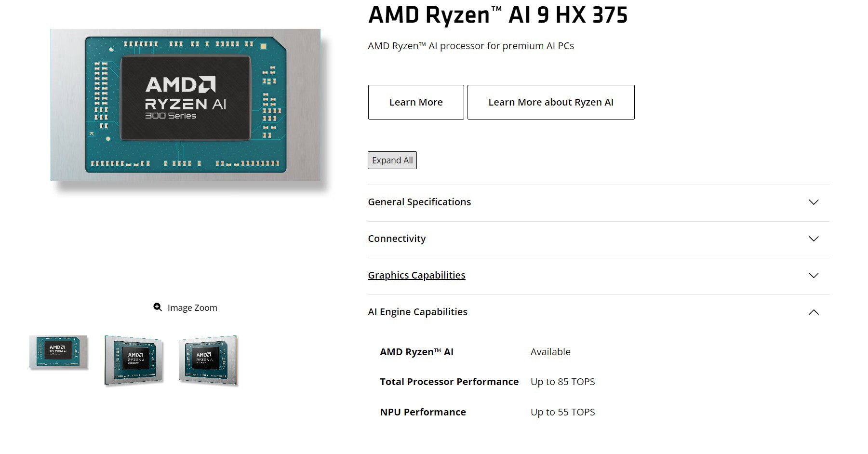Select the middle angled chip thumbnail
The width and height of the screenshot is (868, 454).
tap(134, 361)
